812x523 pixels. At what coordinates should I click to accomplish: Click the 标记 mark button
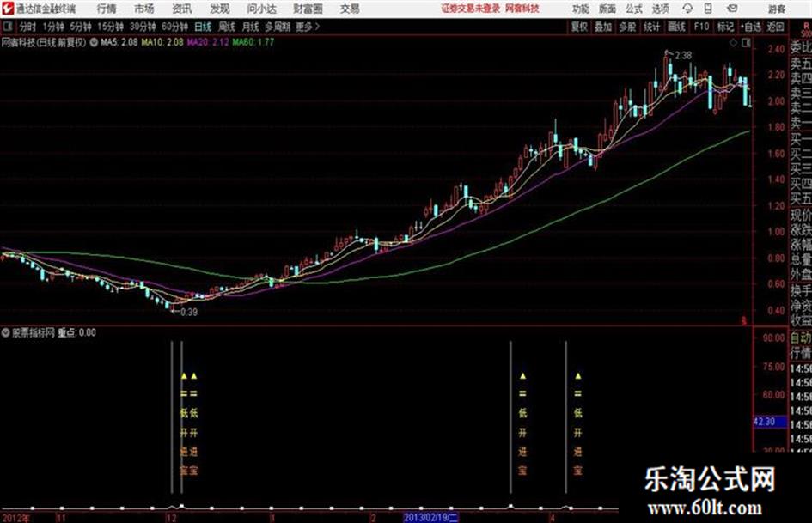pos(725,27)
